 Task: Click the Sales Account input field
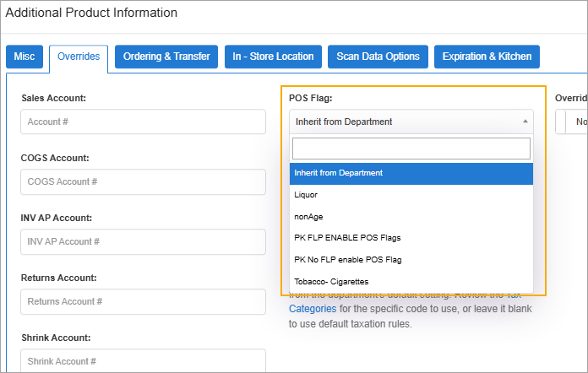[143, 122]
